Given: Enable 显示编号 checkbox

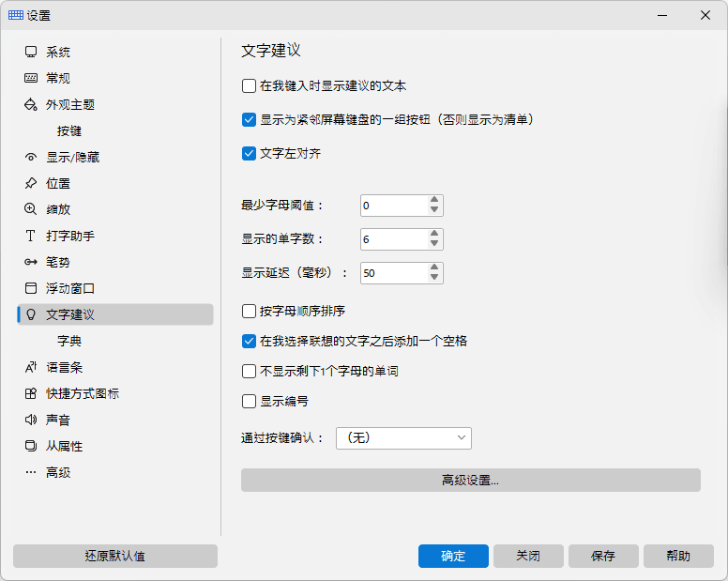Looking at the screenshot, I should click(x=249, y=402).
